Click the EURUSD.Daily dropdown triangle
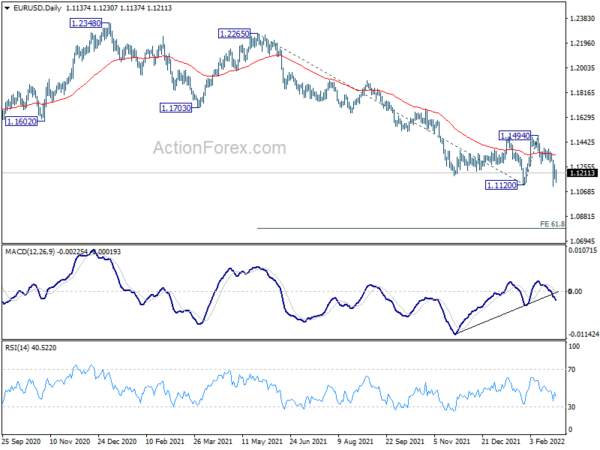Screen dimensions: 600x450 point(7,8)
